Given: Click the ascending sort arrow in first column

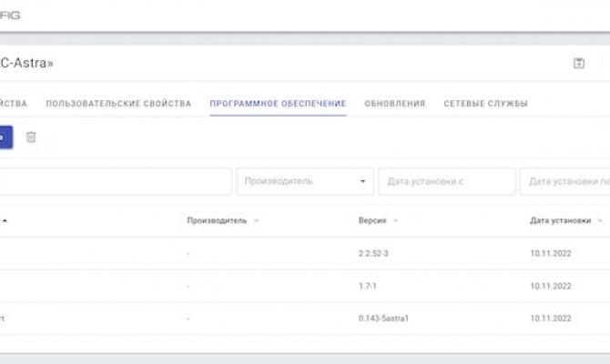Looking at the screenshot, I should [x=5, y=220].
